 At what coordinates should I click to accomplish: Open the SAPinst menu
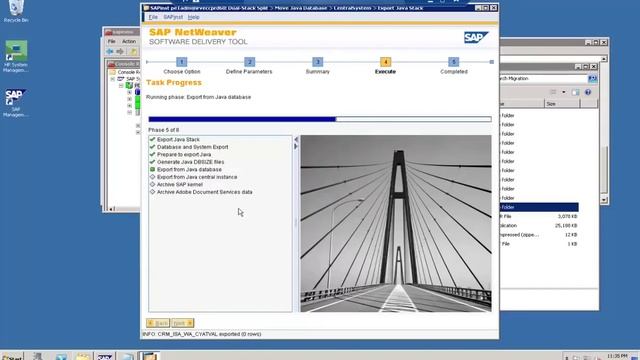[173, 17]
